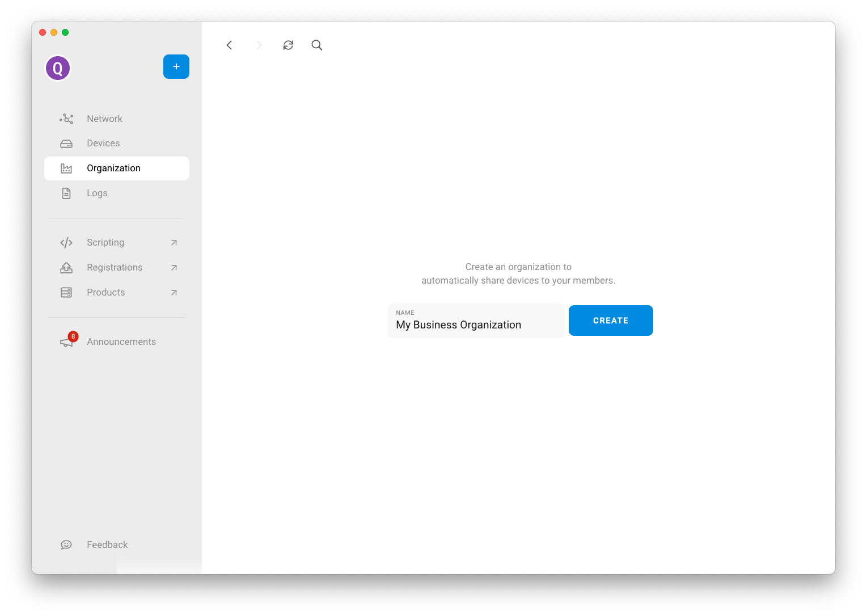Open the Logs section
Viewport: 867px width, 616px height.
click(x=117, y=193)
